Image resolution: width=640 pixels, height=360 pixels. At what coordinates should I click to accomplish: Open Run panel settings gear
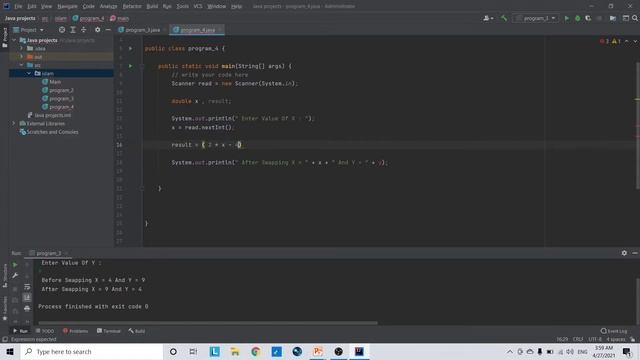(x=624, y=253)
